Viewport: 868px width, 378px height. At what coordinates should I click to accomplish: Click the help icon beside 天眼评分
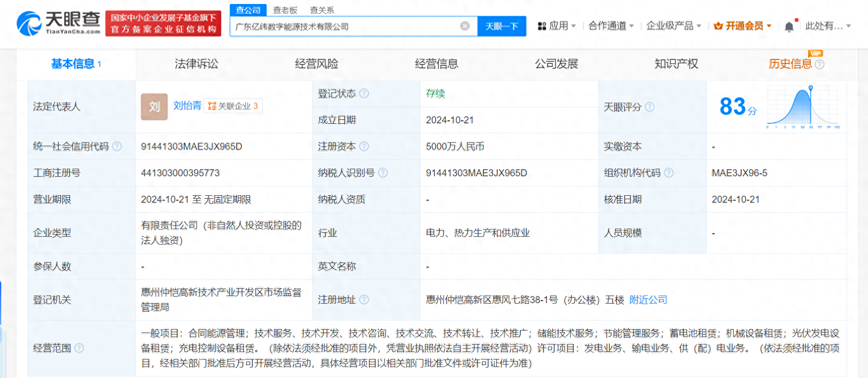tap(650, 107)
